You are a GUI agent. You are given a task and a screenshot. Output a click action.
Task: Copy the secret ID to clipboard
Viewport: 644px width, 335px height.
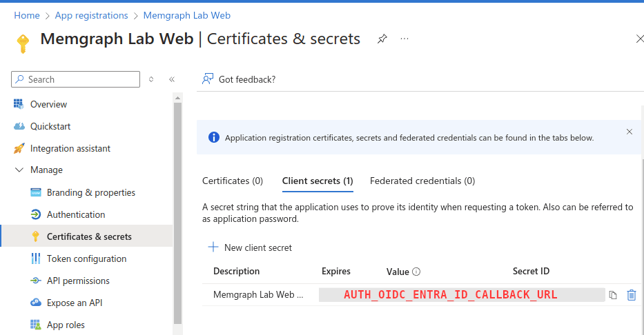click(613, 295)
